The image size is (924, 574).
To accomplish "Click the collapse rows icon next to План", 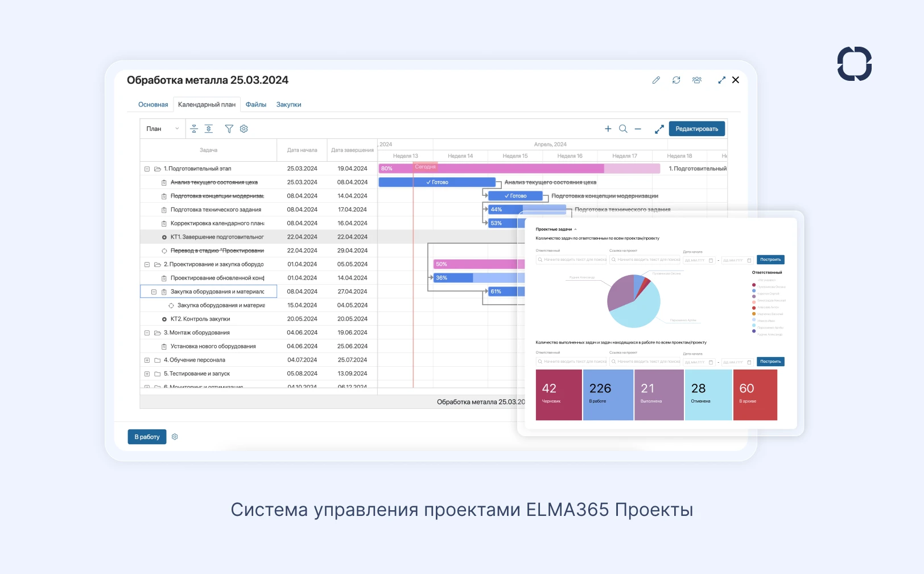I will (x=194, y=129).
